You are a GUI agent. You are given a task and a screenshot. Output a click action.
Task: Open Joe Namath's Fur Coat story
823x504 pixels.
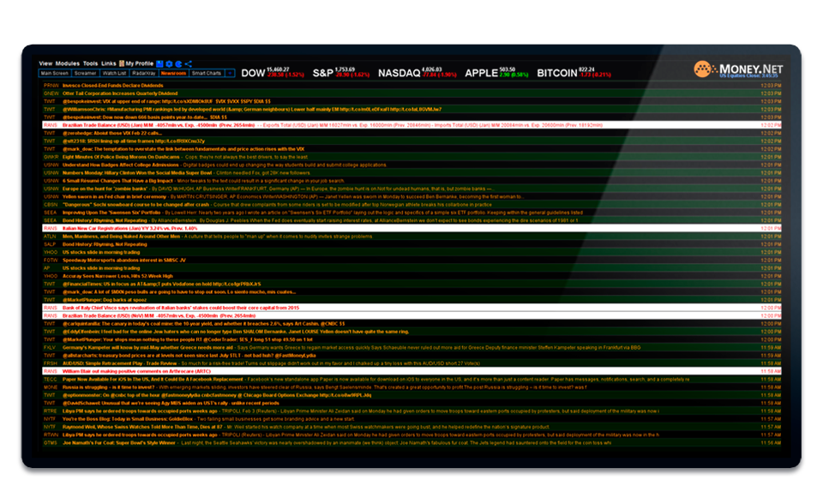click(x=412, y=442)
